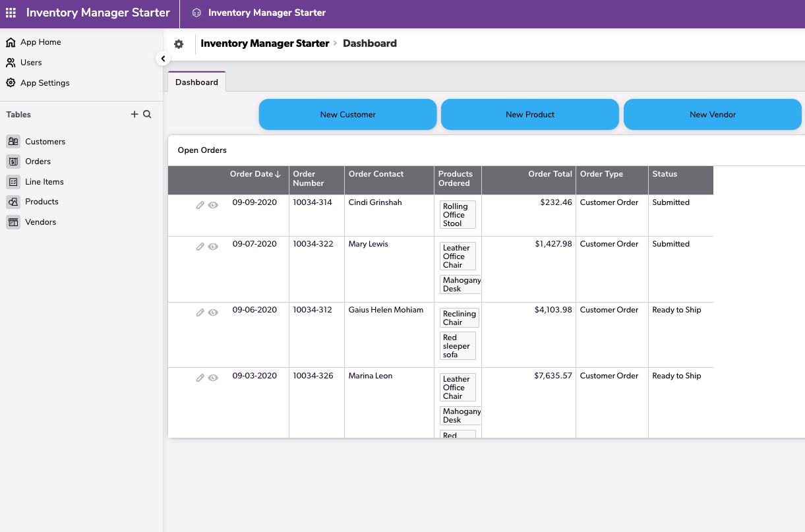Open the settings gear beside the breadcrumb
This screenshot has width=805, height=532.
179,44
